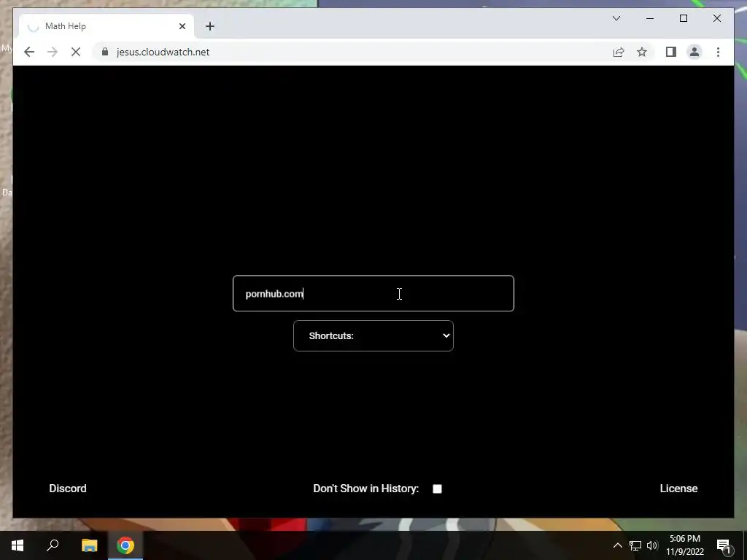
Task: Close the Math Help tab
Action: tap(182, 26)
